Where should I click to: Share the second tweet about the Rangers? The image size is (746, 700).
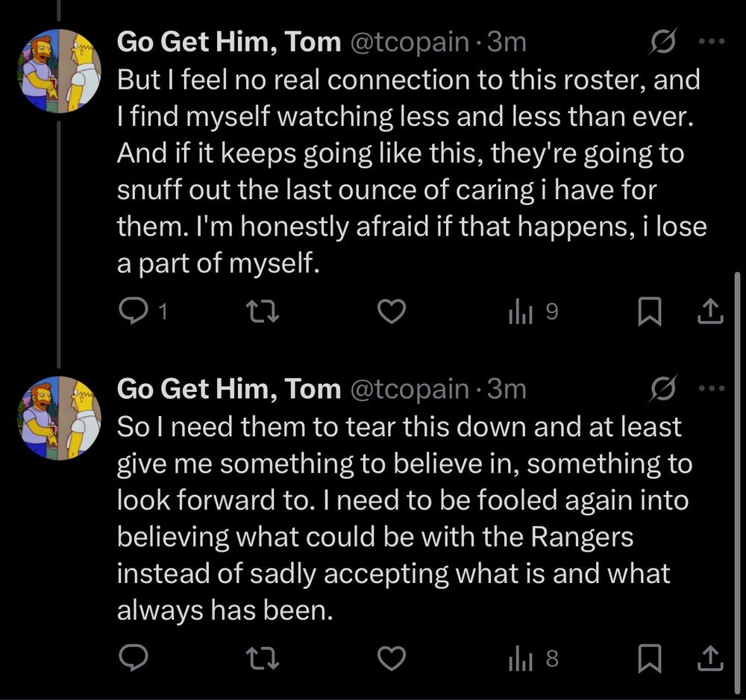(709, 658)
